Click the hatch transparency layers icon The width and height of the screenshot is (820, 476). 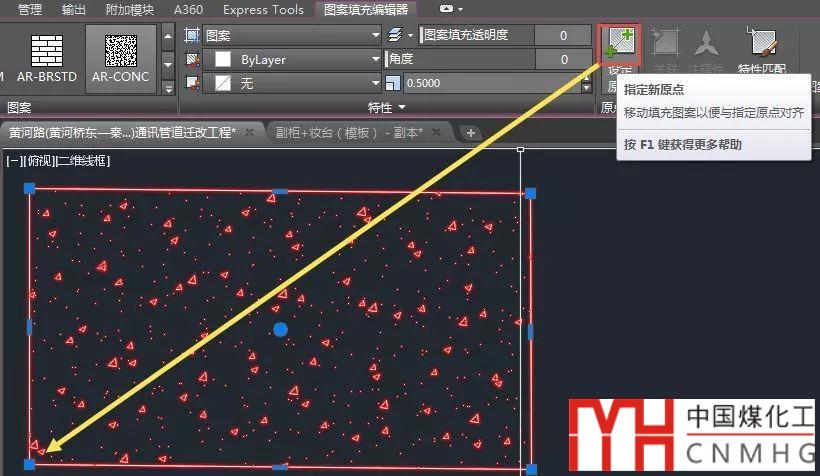click(394, 35)
